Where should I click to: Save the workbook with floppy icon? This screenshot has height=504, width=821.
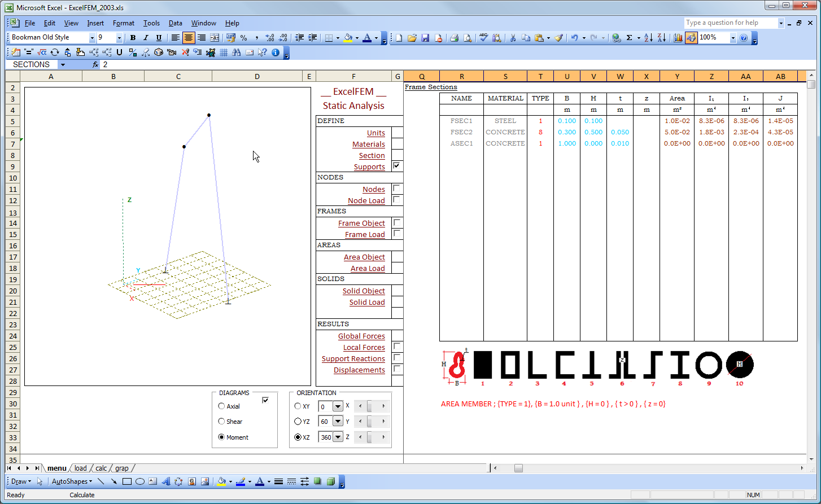tap(425, 38)
